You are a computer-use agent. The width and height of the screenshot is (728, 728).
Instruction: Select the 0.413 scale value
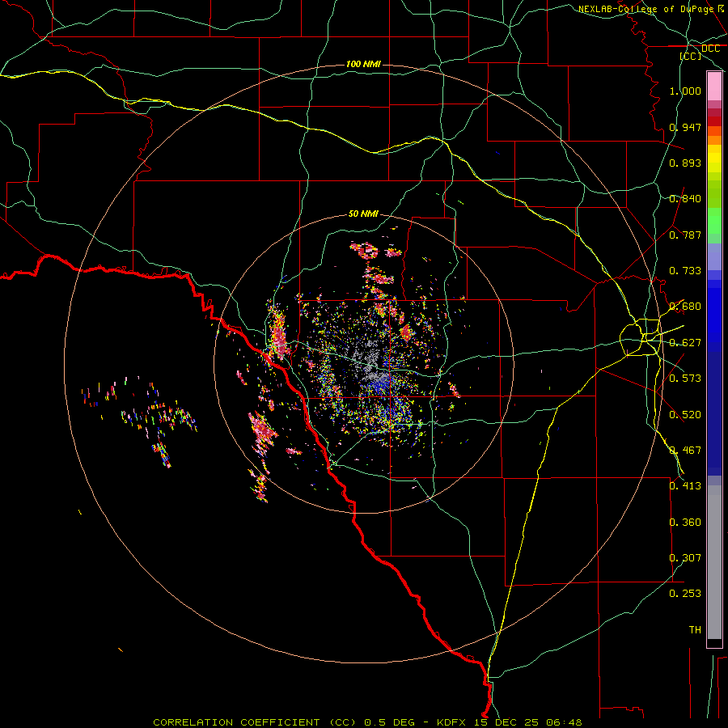point(685,486)
